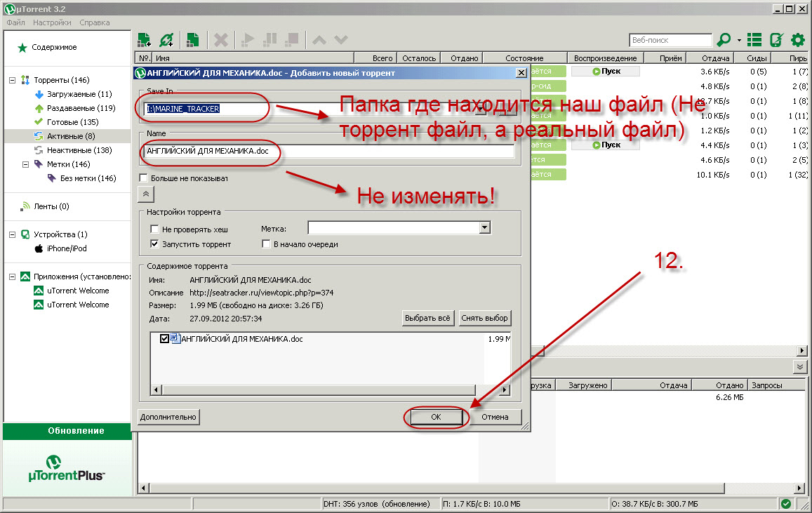This screenshot has height=513, width=812.
Task: Open the Справка menu
Action: pos(94,22)
